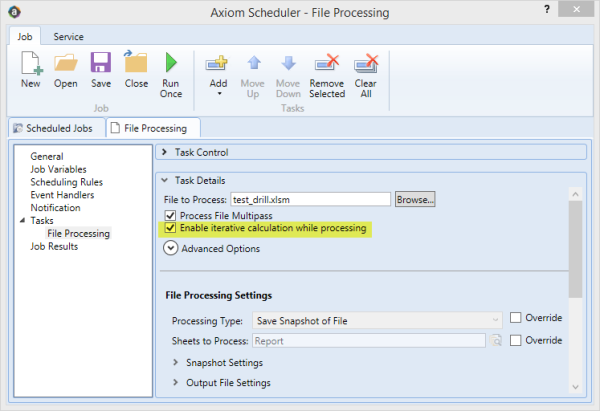Click the Add task icon
This screenshot has width=600, height=411.
(217, 63)
